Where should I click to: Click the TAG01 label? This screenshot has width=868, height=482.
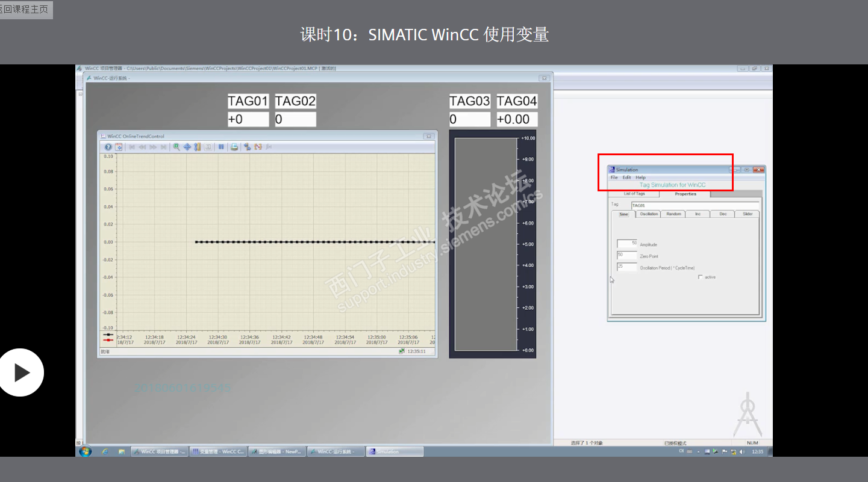pos(248,101)
